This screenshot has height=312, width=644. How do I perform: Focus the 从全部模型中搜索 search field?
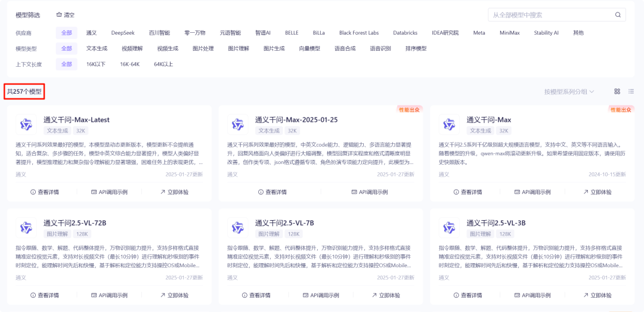[556, 15]
